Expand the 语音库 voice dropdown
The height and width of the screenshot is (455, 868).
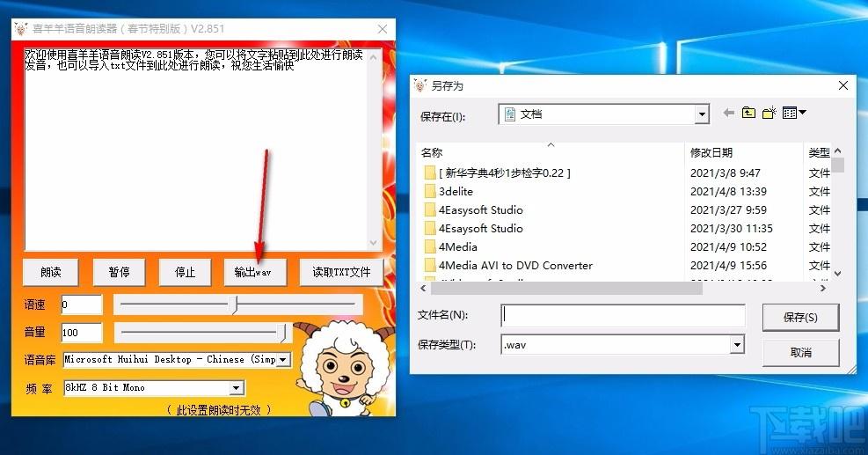click(283, 359)
